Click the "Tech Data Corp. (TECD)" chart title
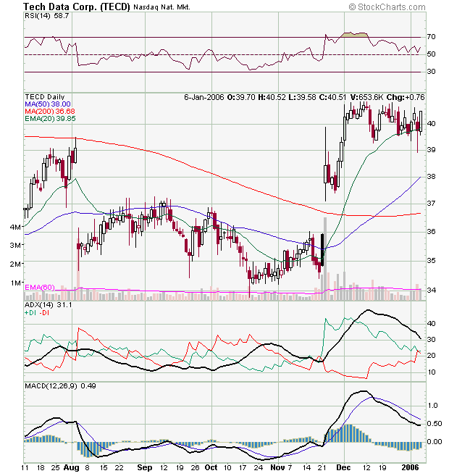 77,7
